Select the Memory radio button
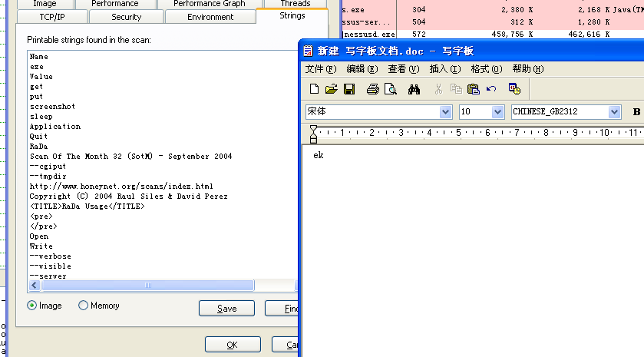 83,306
